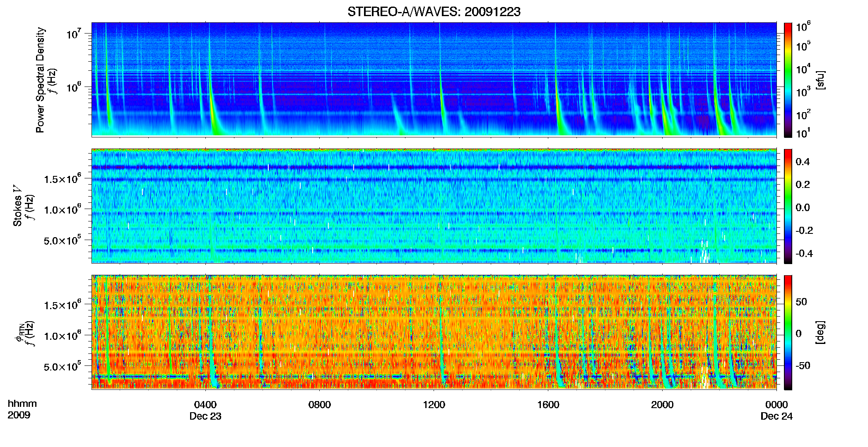868x447 pixels.
Task: Click the Stokes V colorbar -0.4 label
Action: pos(804,253)
